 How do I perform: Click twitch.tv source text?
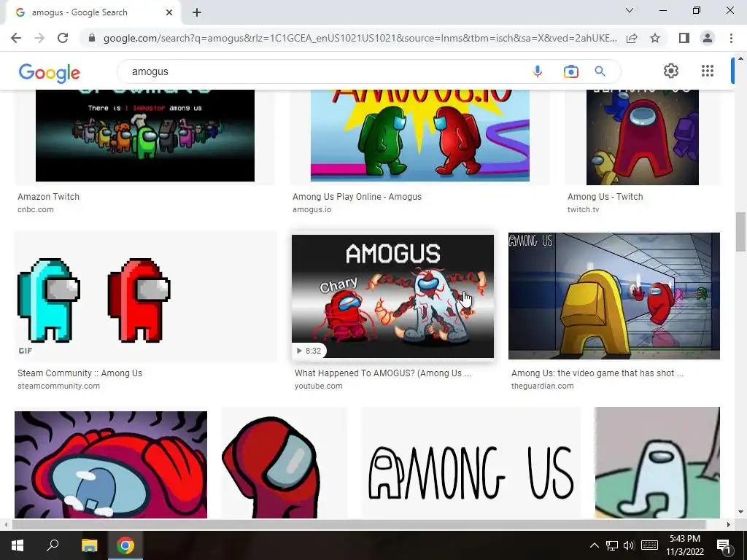[583, 209]
